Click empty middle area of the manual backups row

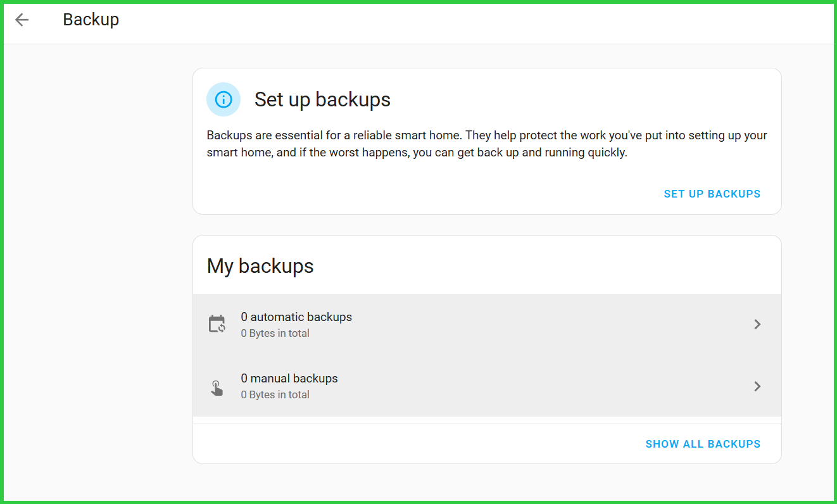coord(538,386)
